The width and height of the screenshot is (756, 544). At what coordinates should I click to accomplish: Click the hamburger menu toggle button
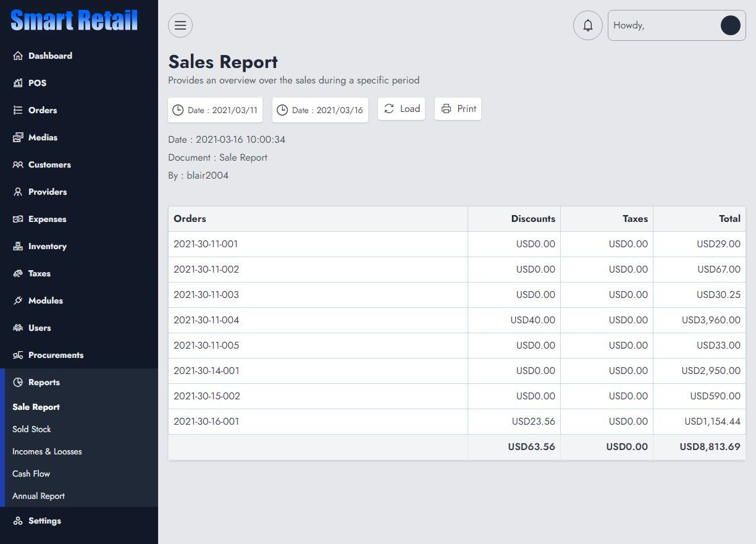coord(180,25)
